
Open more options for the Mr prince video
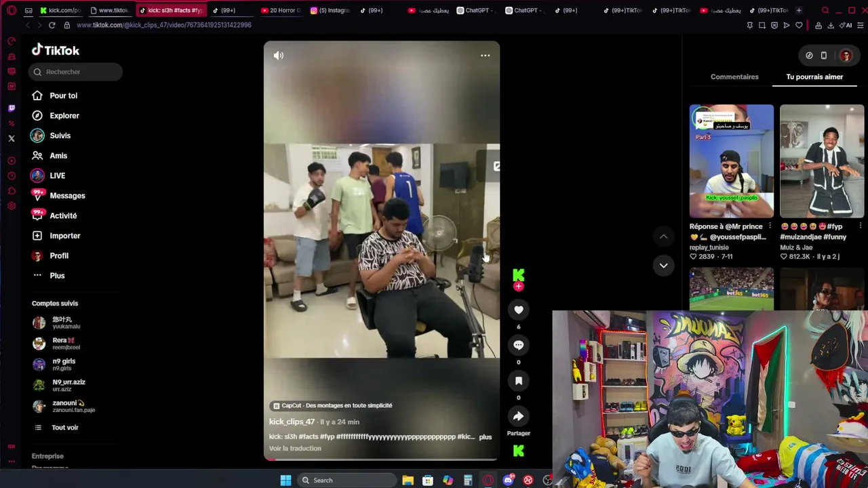pos(770,226)
